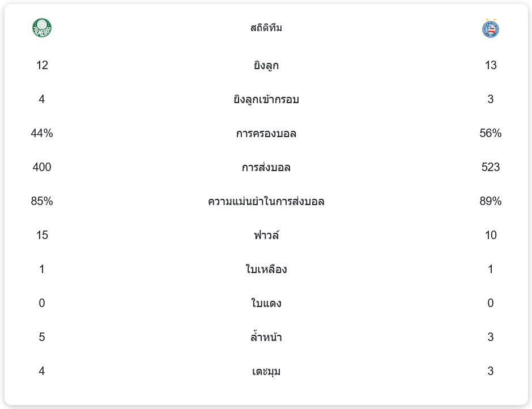Select Palmeiras' 400 passes value
Image resolution: width=532 pixels, height=409 pixels.
(42, 168)
